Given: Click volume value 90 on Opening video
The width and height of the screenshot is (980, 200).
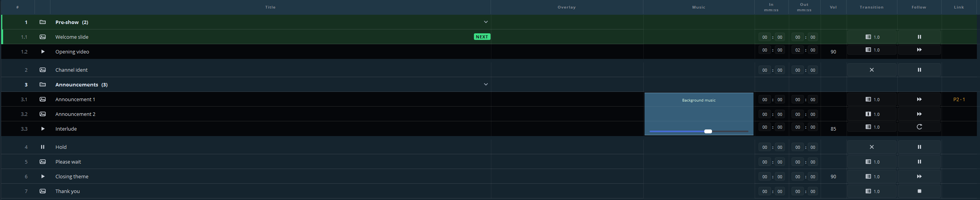Looking at the screenshot, I should tap(833, 52).
